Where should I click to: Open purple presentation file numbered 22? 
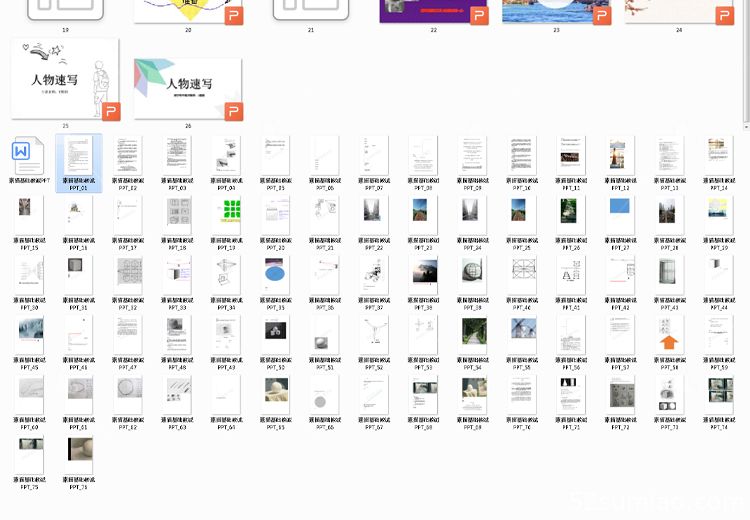click(x=433, y=11)
